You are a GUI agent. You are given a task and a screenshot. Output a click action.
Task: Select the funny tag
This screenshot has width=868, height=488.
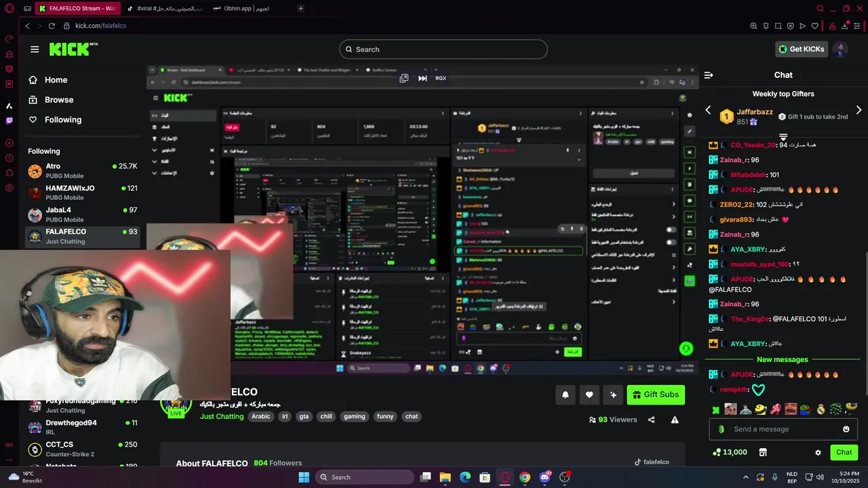(x=385, y=416)
